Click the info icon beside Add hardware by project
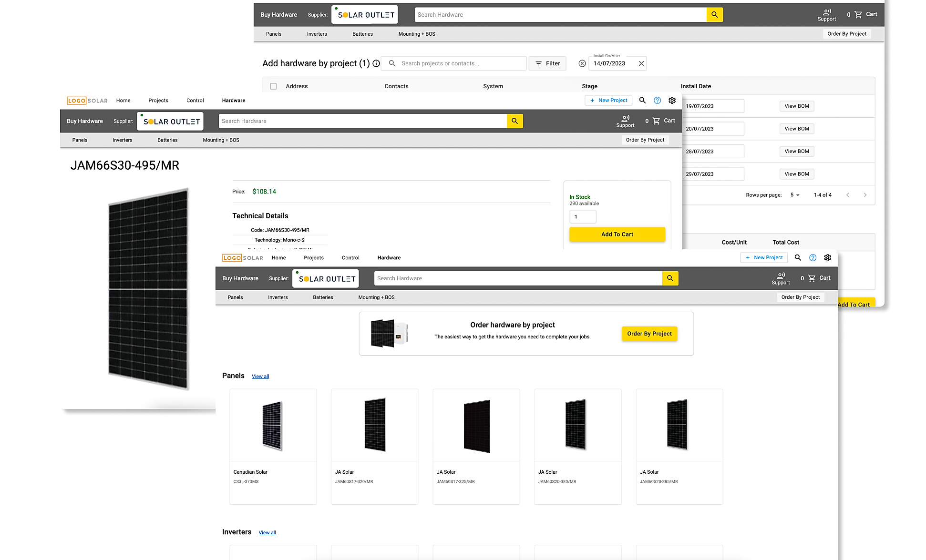This screenshot has height=560, width=926. coord(376,63)
